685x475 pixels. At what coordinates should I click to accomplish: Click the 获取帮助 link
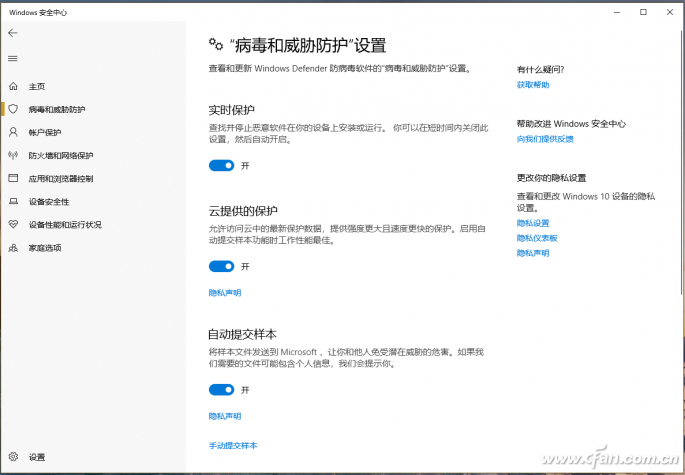[533, 85]
